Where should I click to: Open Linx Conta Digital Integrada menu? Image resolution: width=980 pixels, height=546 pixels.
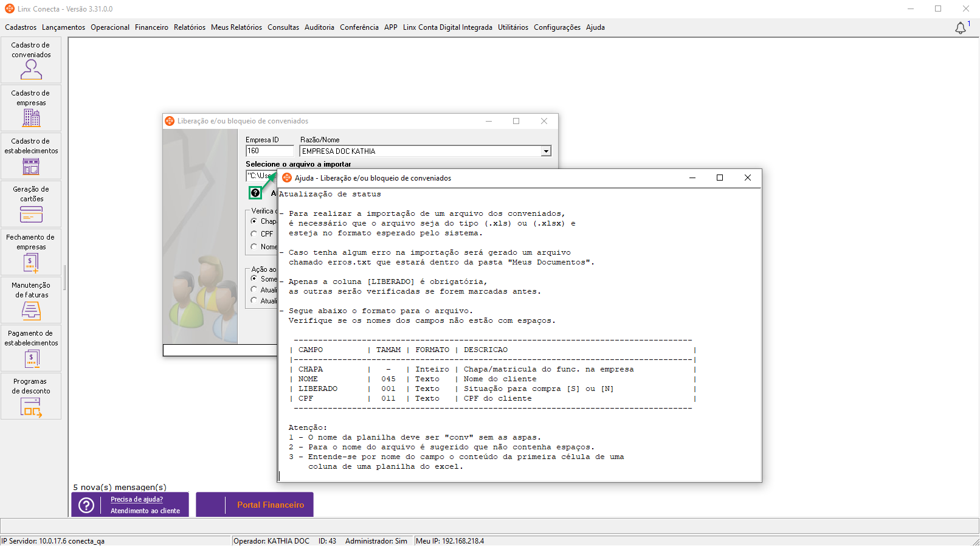click(447, 27)
